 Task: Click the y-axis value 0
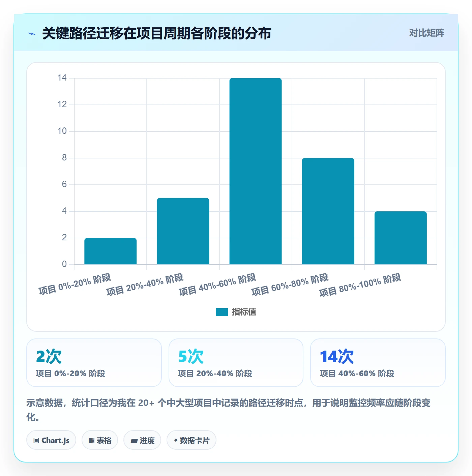click(64, 264)
